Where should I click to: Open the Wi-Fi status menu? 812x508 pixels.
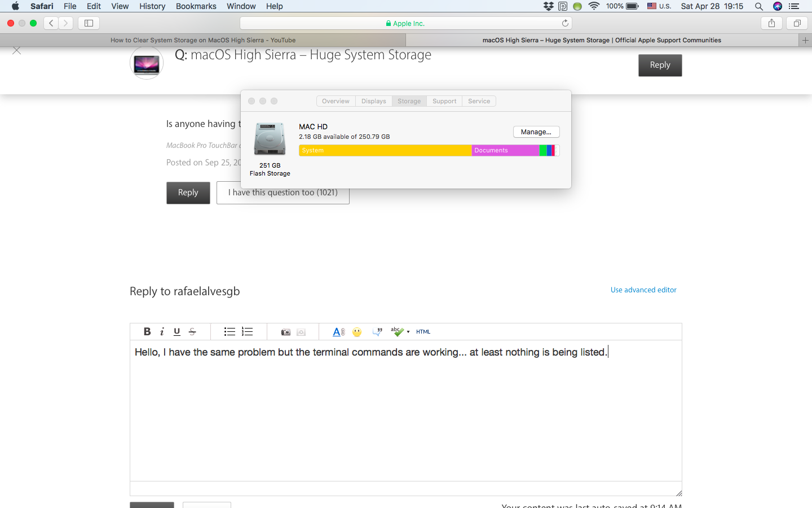click(594, 6)
